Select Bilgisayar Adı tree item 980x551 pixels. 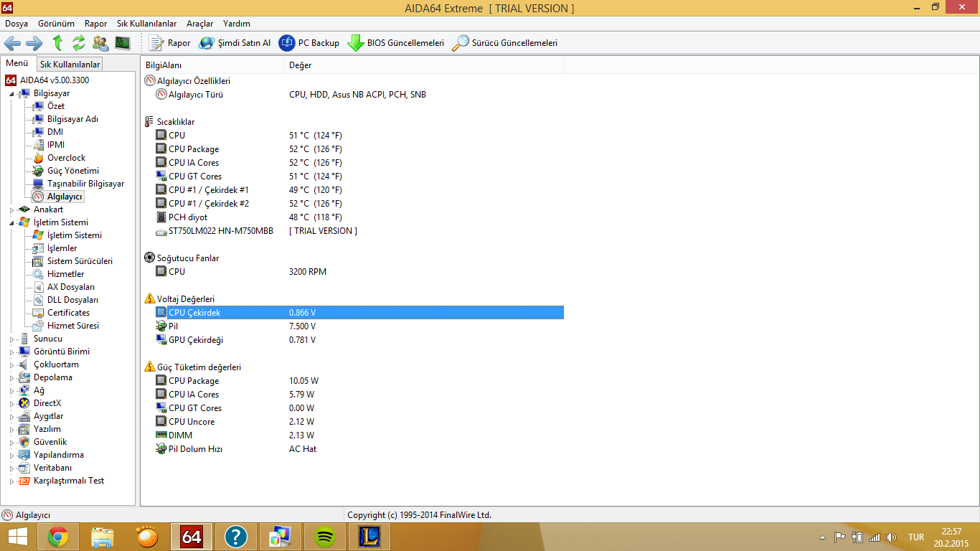coord(72,119)
